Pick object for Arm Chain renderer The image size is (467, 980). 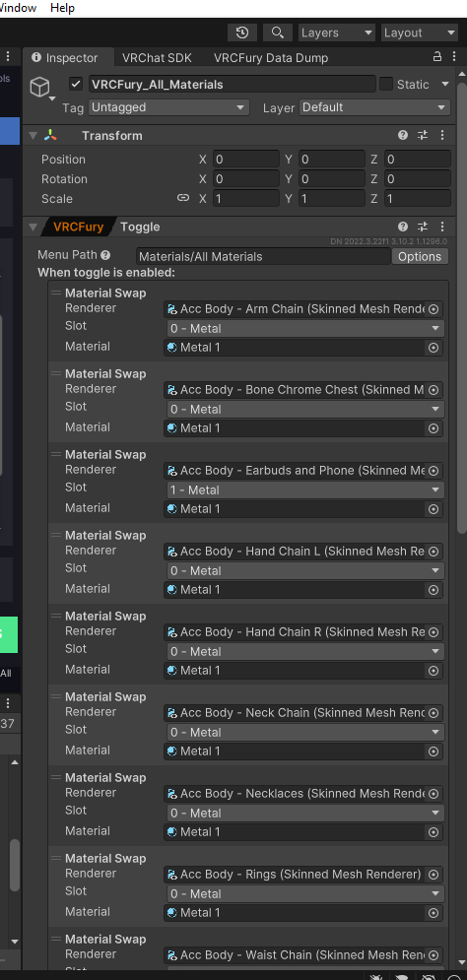coord(434,308)
